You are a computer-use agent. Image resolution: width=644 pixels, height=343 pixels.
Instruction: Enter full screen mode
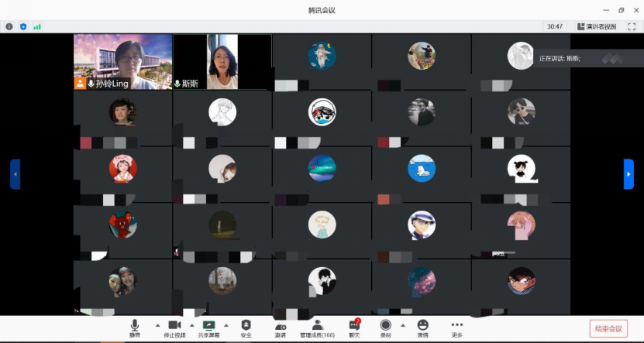pyautogui.click(x=632, y=26)
